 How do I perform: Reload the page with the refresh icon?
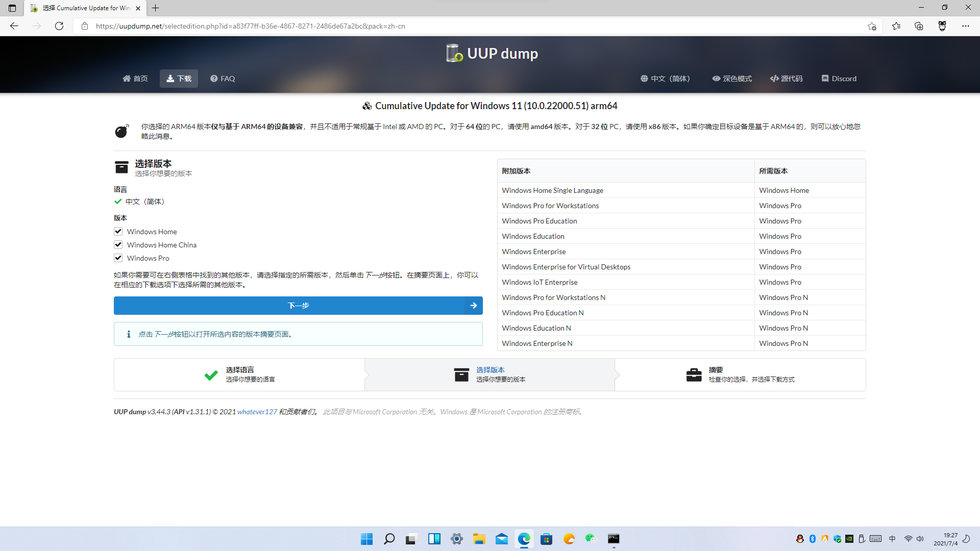59,26
